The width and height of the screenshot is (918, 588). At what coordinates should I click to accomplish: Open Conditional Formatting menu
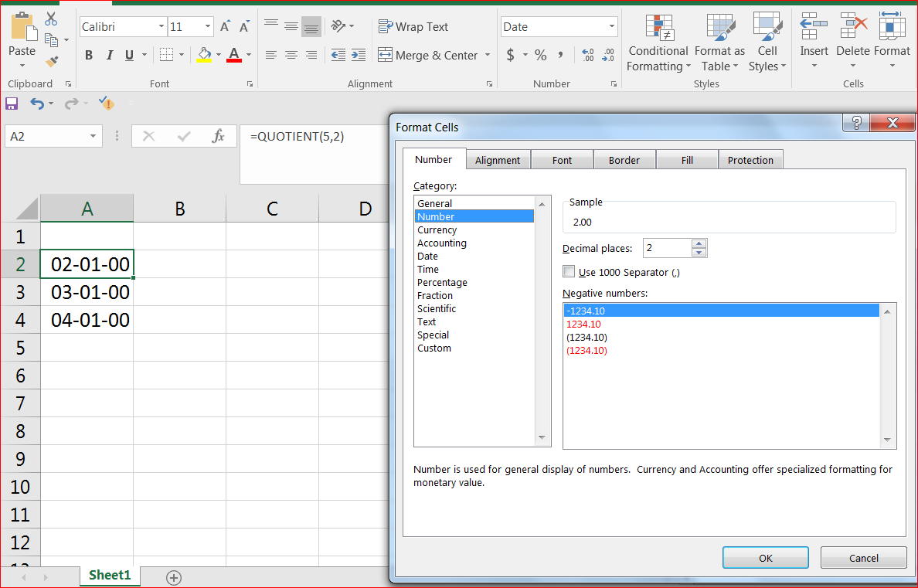pyautogui.click(x=658, y=43)
